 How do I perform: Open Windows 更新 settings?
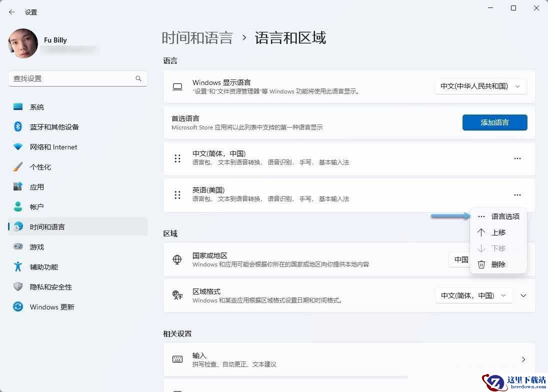click(x=77, y=307)
